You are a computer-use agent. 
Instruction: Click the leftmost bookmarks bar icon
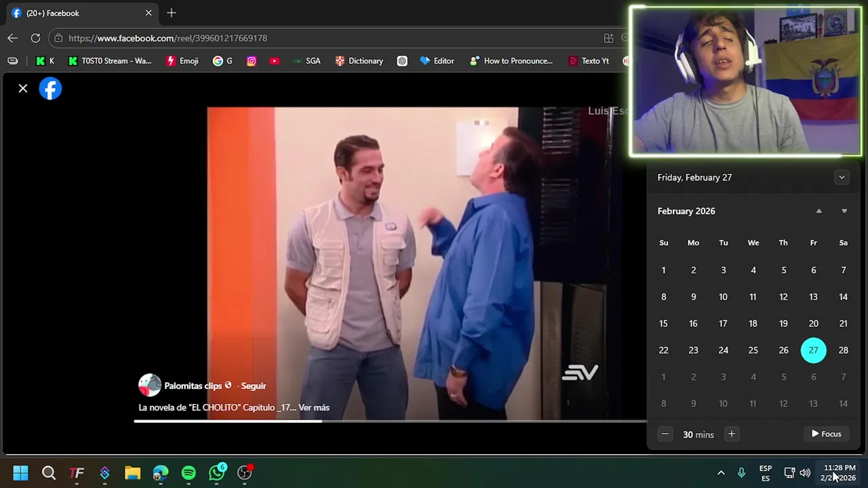click(x=13, y=61)
